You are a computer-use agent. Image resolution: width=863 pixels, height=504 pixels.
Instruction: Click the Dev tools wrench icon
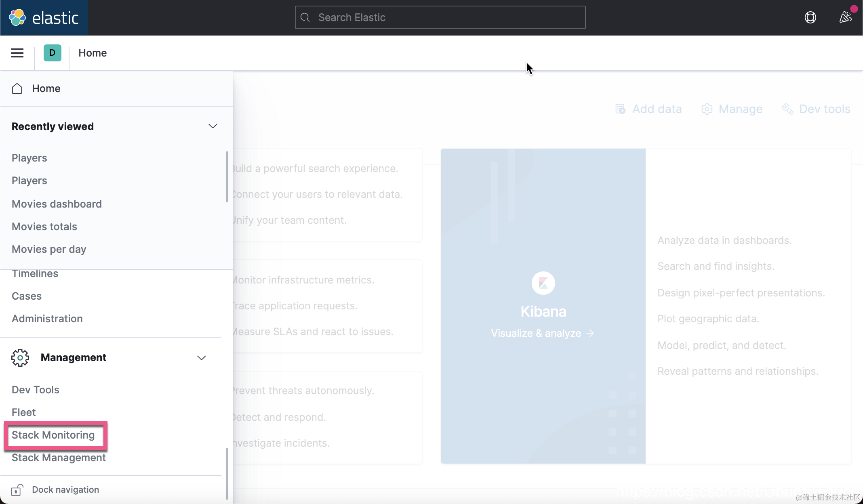787,109
